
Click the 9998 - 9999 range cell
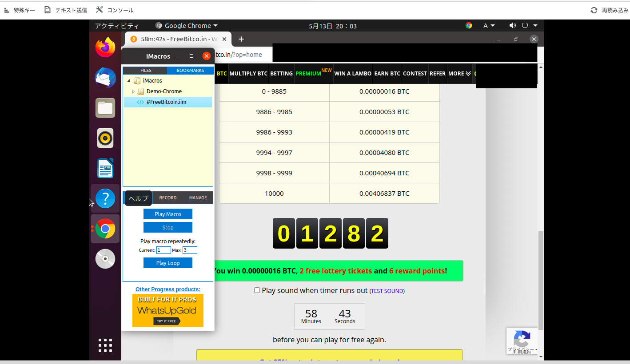point(274,173)
